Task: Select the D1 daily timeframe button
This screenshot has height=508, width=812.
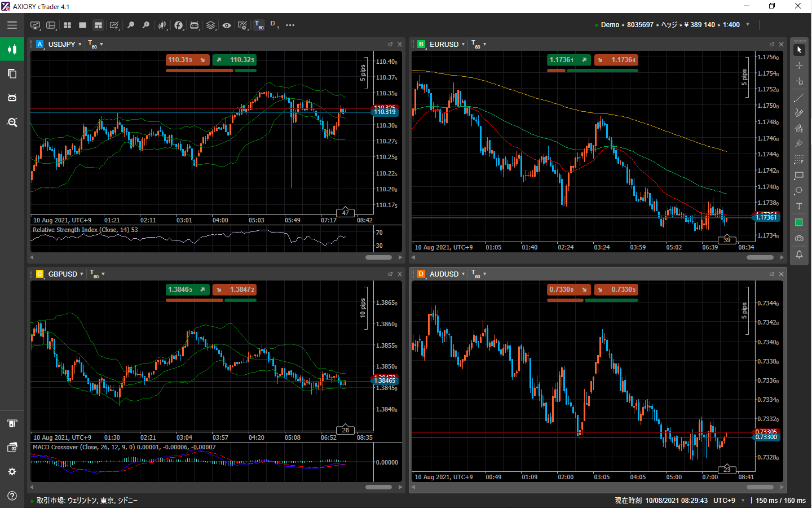Action: [274, 24]
